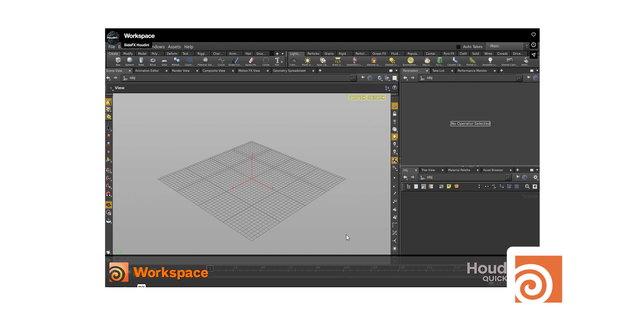Add a Camera from the Lights shelf
Screen dimensions: 644x322
pyautogui.click(x=294, y=62)
